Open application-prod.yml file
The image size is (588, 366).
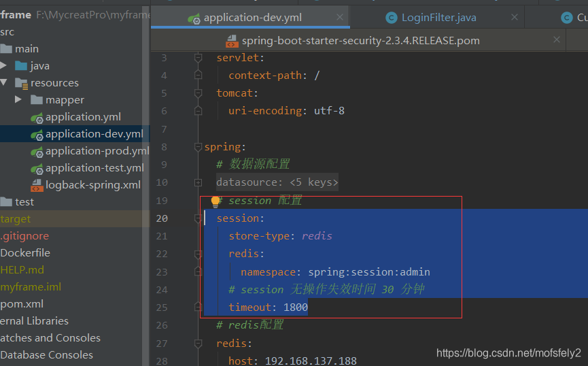(97, 151)
